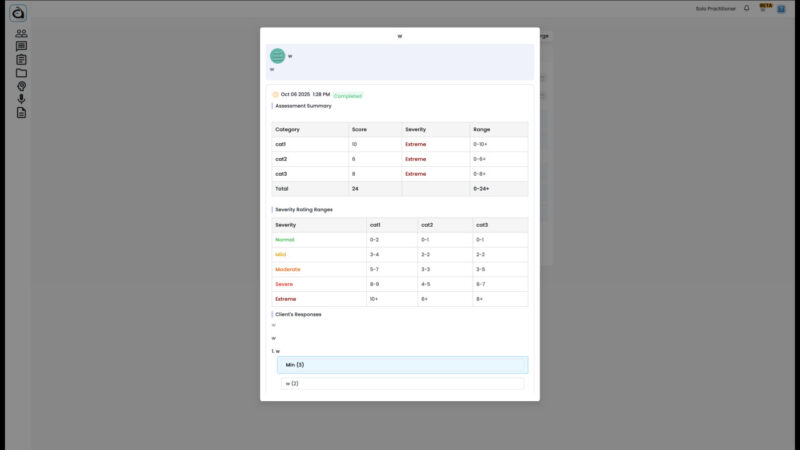Open the clipboard assessments icon in sidebar
The image size is (800, 450).
click(21, 60)
